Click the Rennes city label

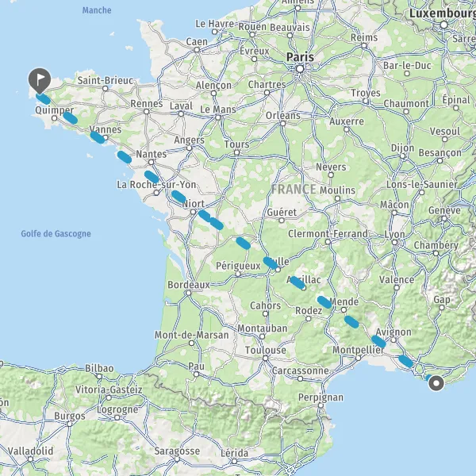(147, 103)
